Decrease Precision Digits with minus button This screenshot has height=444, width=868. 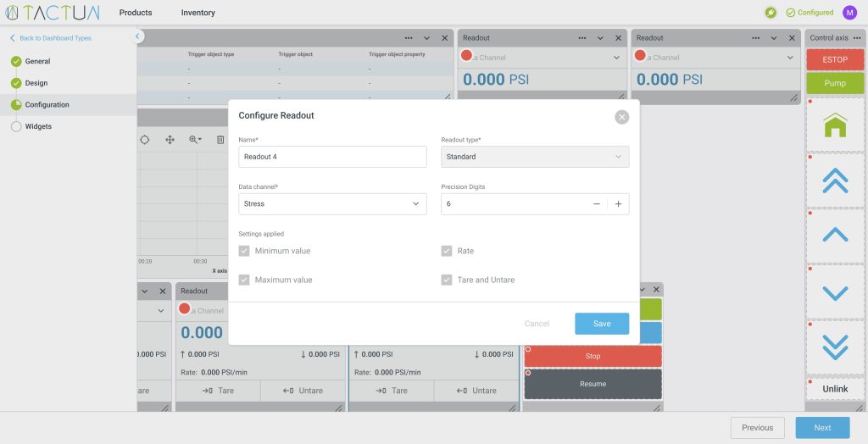coord(597,203)
